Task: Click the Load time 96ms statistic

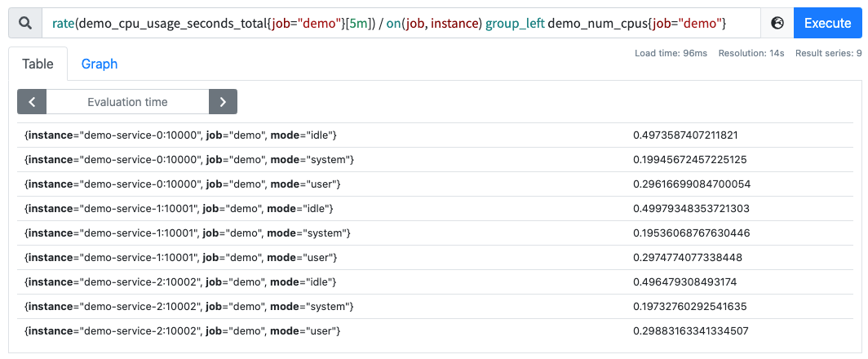Action: [x=671, y=53]
